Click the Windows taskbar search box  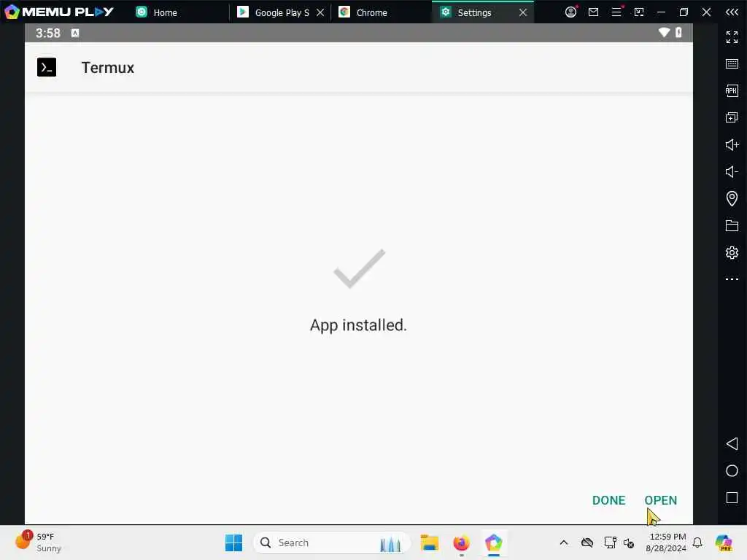(x=332, y=542)
